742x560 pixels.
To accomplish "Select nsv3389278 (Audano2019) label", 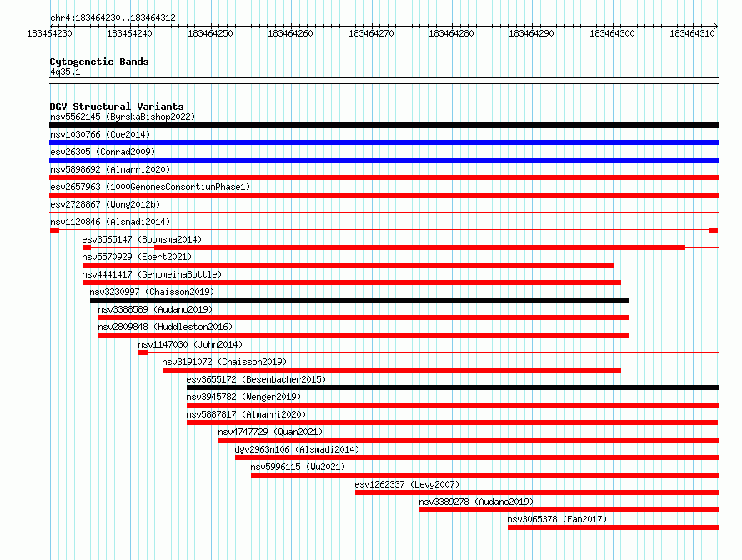I will click(476, 502).
